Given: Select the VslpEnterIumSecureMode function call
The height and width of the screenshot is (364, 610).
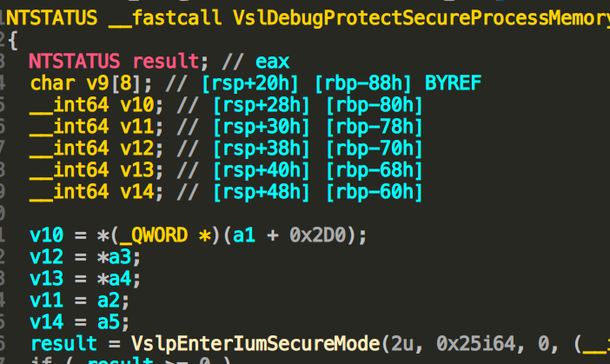Looking at the screenshot, I should [x=256, y=343].
